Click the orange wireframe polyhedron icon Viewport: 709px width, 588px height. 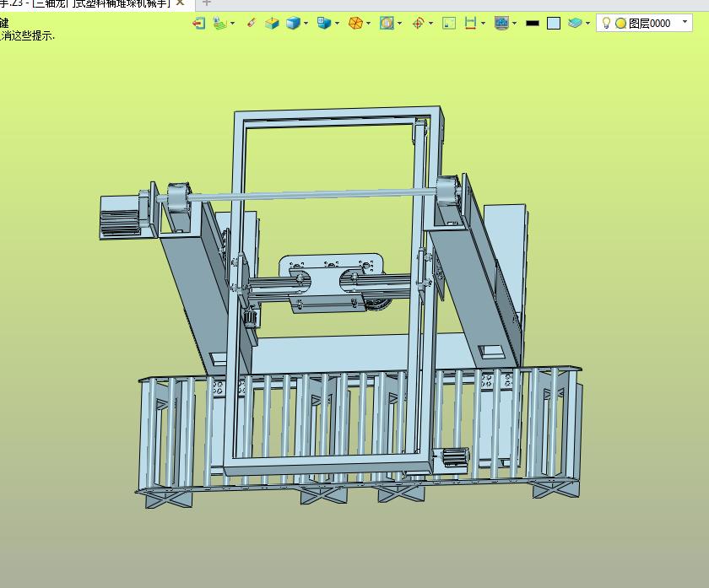(x=356, y=23)
